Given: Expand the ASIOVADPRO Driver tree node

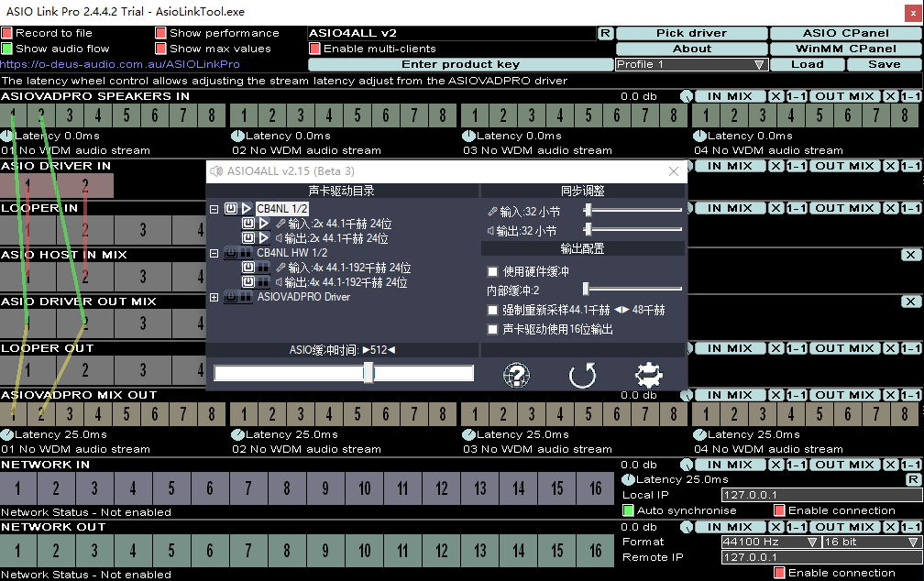Looking at the screenshot, I should pyautogui.click(x=214, y=298).
